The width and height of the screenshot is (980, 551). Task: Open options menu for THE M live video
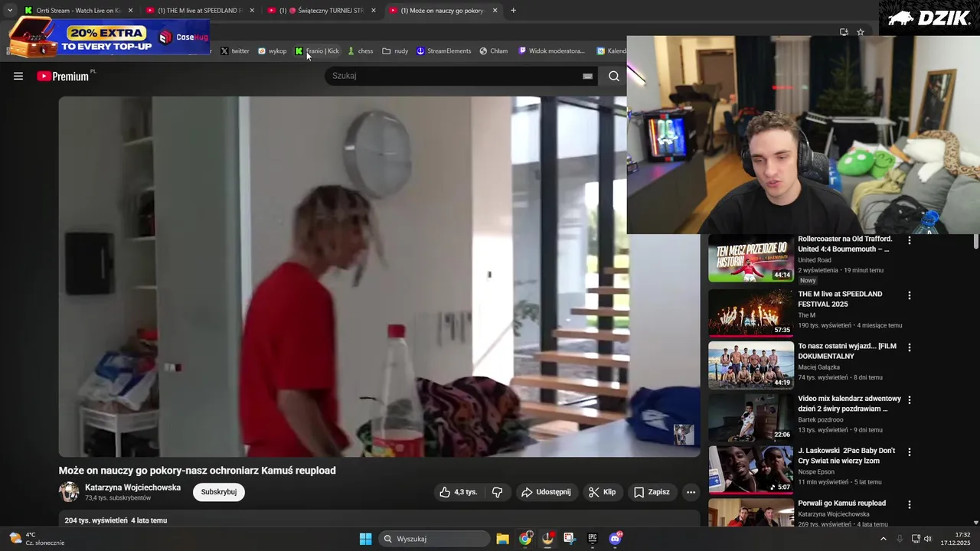click(910, 295)
